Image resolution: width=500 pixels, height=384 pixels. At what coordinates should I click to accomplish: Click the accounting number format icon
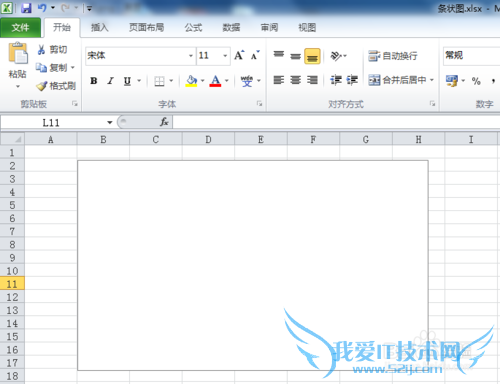pyautogui.click(x=452, y=81)
